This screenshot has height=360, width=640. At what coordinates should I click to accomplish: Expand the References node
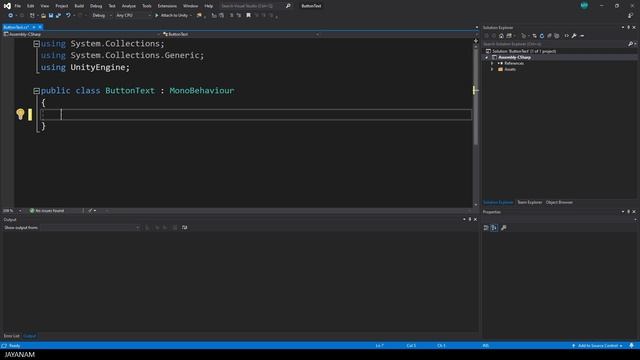pos(492,64)
